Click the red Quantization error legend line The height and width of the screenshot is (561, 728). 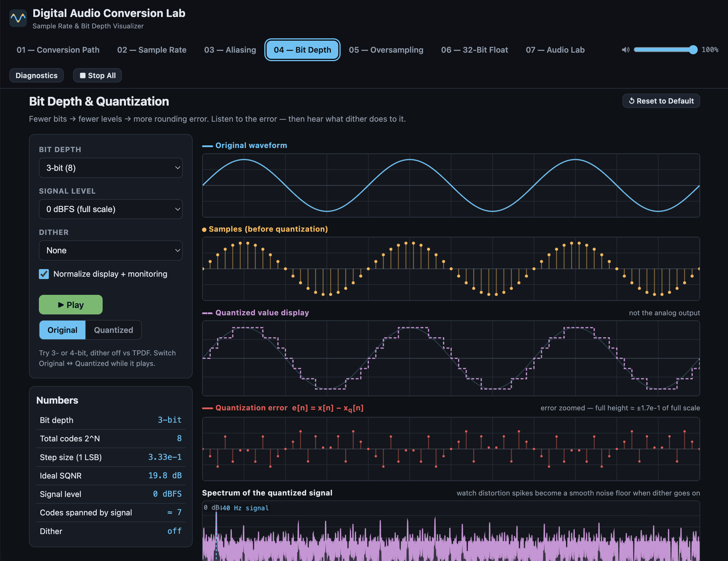click(207, 408)
